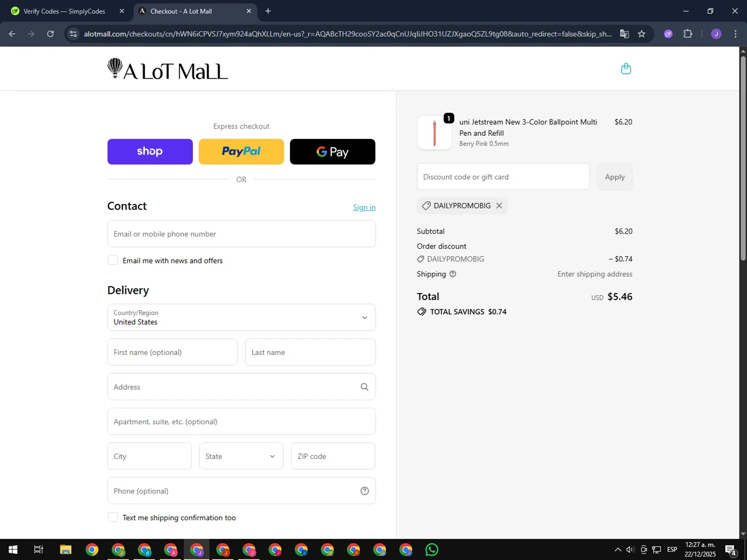The image size is (747, 560).
Task: Click the Phone field help icon
Action: coord(365,491)
